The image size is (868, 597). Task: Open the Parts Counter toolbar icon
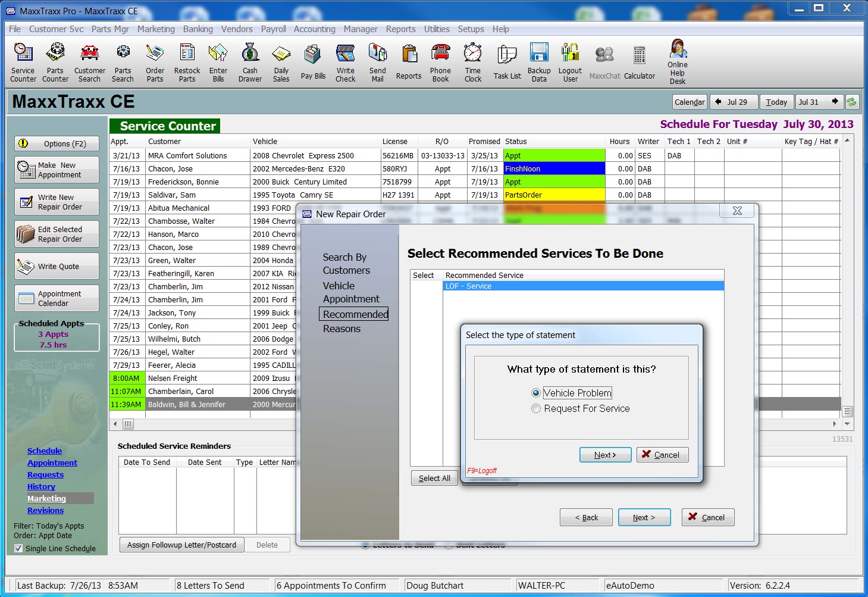coord(55,62)
